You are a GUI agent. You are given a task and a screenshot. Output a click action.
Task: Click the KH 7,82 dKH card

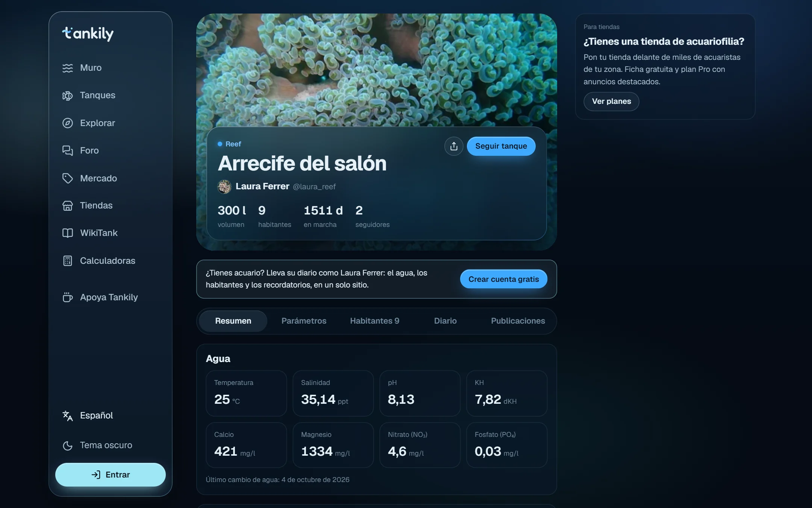(507, 394)
